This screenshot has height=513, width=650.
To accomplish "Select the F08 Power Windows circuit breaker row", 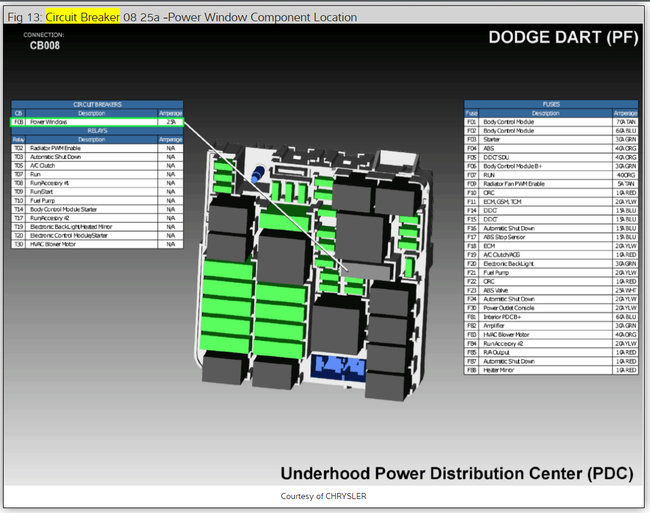I will [97, 122].
